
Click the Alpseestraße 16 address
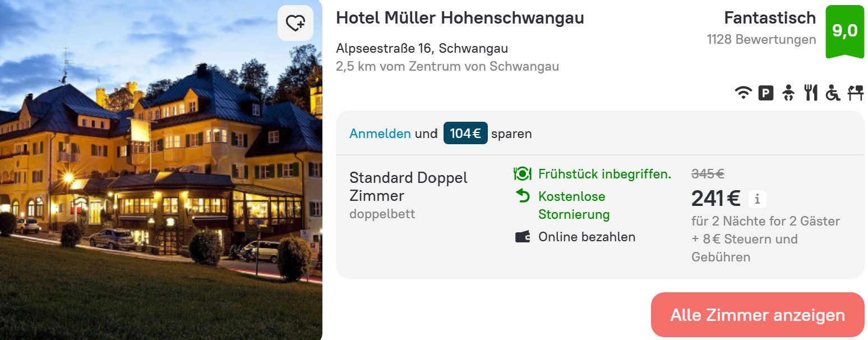coord(422,48)
